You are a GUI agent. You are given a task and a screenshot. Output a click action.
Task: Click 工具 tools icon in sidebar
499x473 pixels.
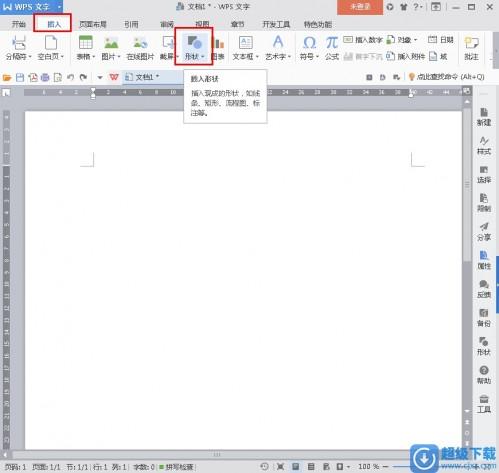(484, 404)
